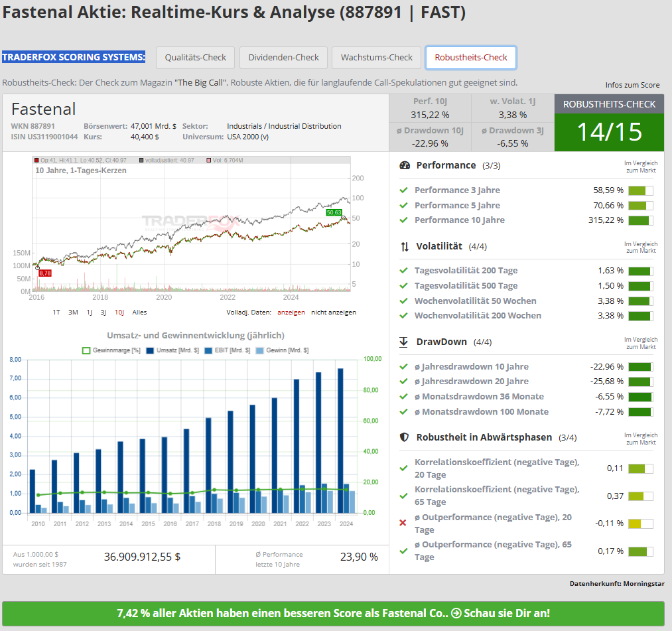The image size is (672, 631).
Task: Switch to the Qualitäts-Check tab
Action: (x=196, y=58)
